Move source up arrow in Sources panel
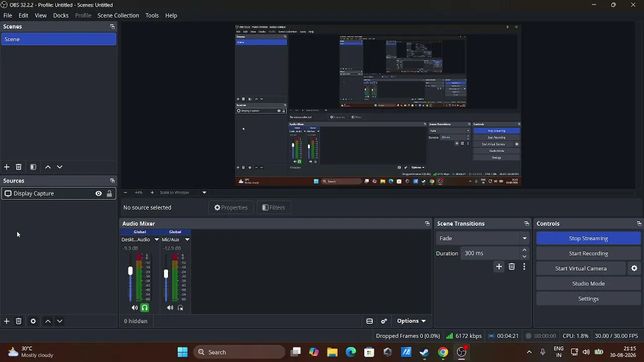Viewport: 644px width, 362px height. (x=48, y=321)
